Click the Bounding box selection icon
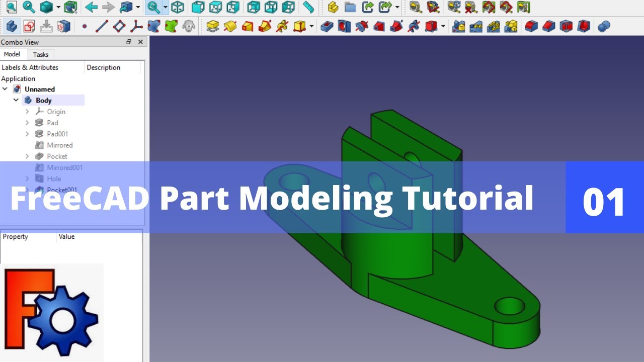 pyautogui.click(x=71, y=7)
